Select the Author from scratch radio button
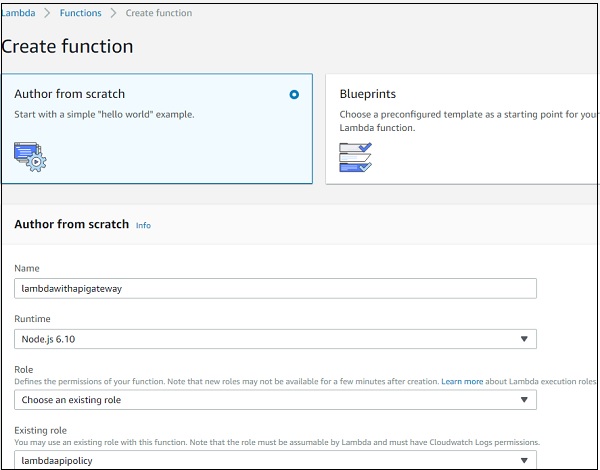Screen dimensions: 600x470 point(294,95)
